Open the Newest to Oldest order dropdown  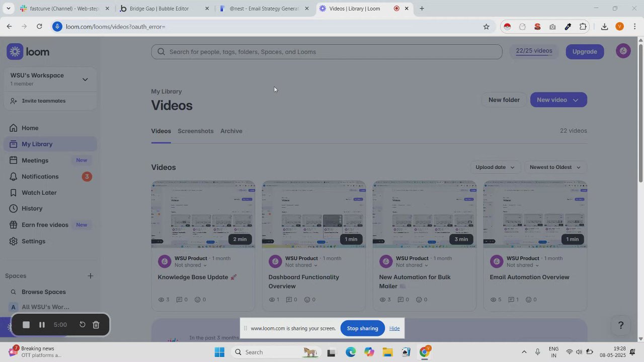click(x=555, y=167)
